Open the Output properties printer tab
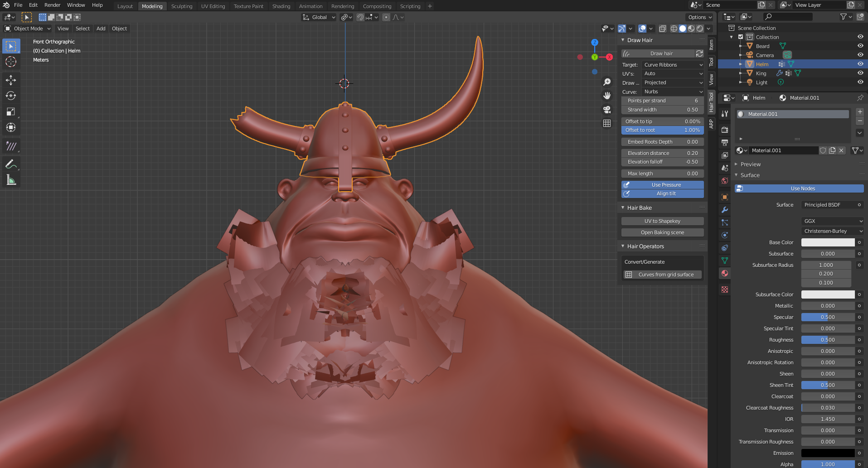This screenshot has width=868, height=468. (725, 143)
